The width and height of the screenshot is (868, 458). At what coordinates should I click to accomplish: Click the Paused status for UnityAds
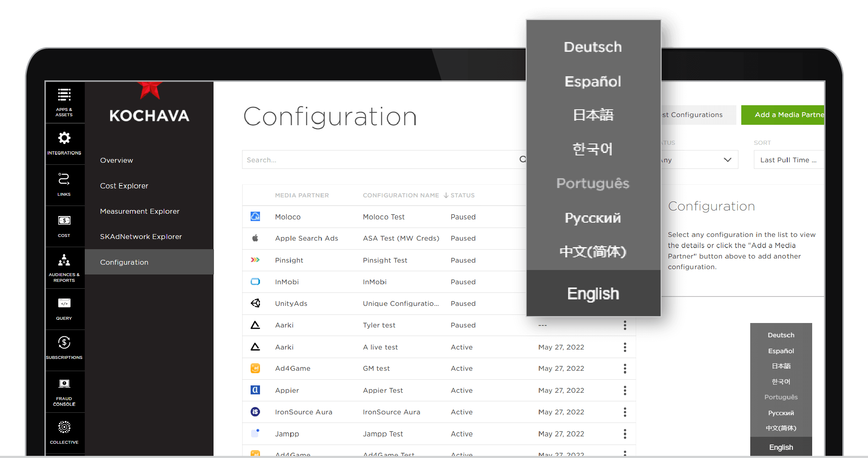click(463, 303)
